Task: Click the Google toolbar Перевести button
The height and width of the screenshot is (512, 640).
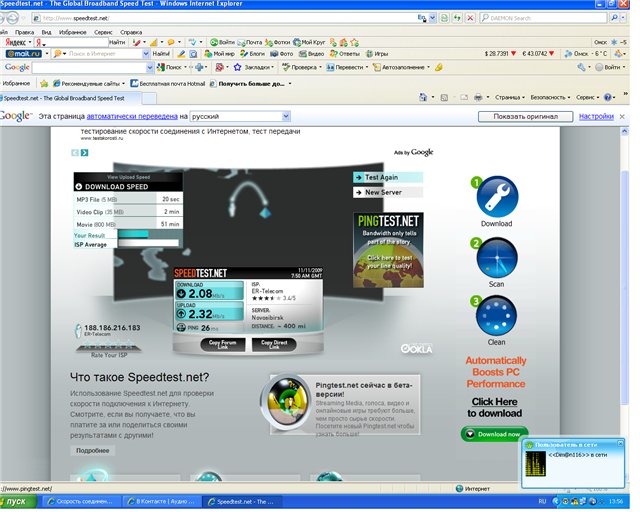Action: [345, 67]
